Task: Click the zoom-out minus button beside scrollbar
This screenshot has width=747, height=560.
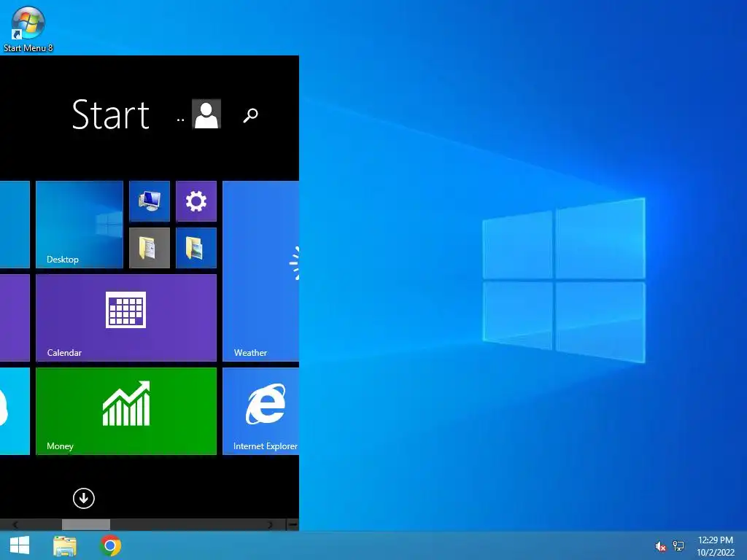Action: pos(293,524)
